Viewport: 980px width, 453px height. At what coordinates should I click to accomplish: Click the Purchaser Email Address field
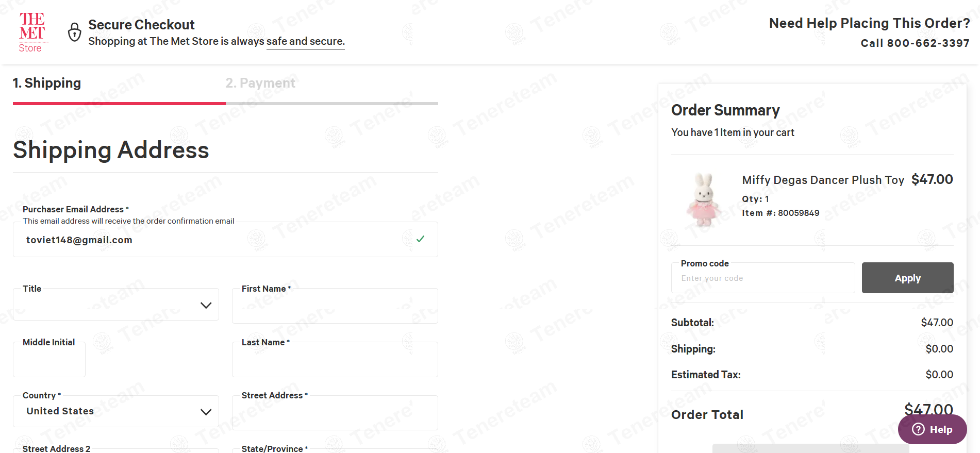pos(211,240)
